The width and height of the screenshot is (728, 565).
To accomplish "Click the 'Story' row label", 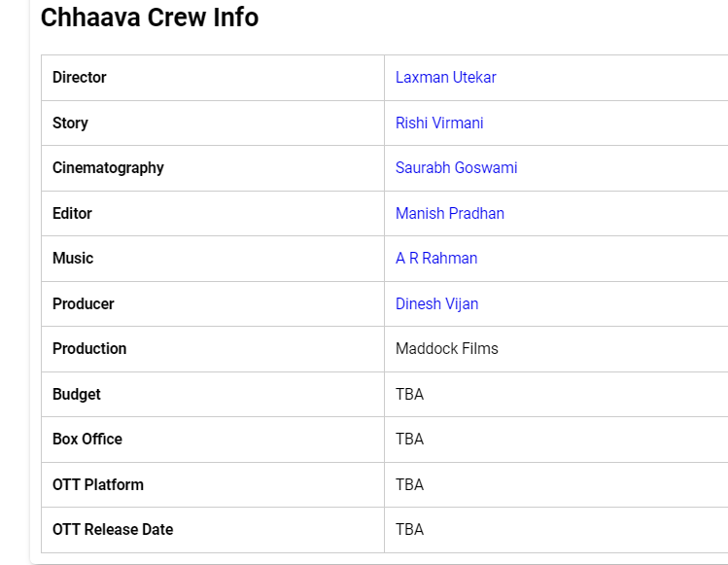I will pyautogui.click(x=70, y=123).
